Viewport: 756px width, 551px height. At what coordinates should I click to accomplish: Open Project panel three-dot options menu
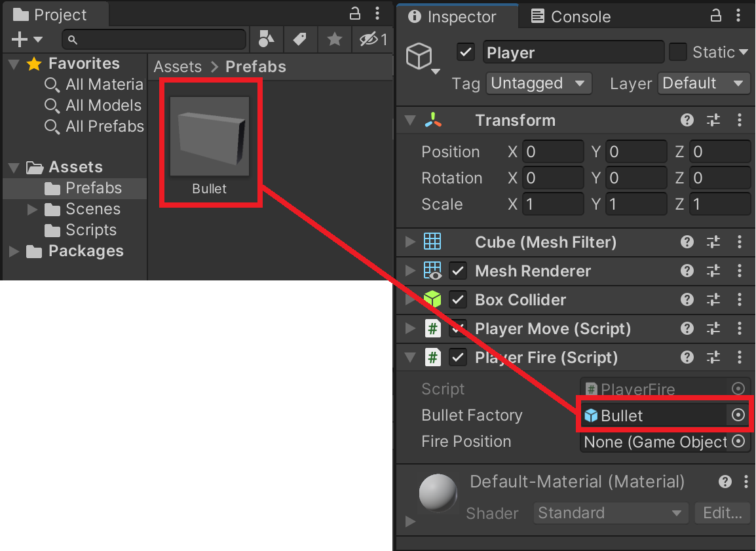(377, 14)
